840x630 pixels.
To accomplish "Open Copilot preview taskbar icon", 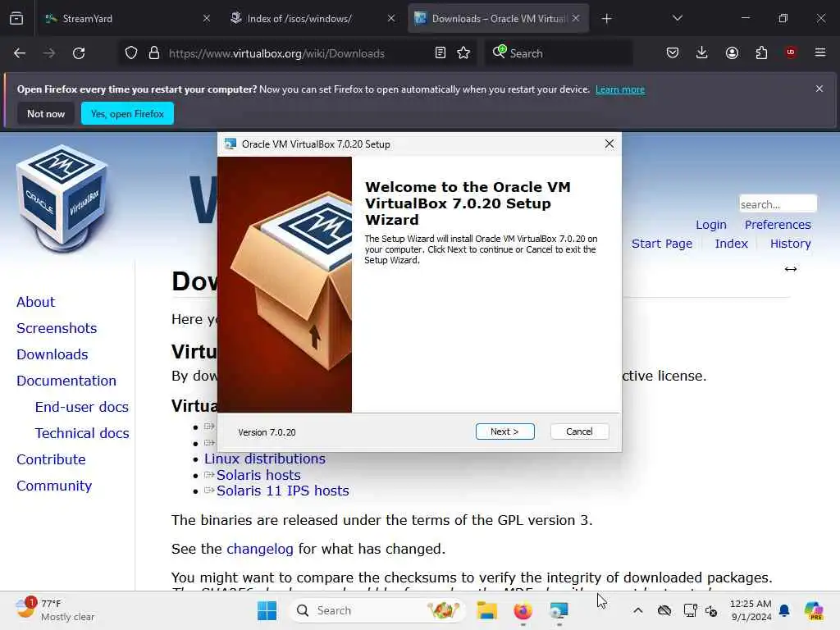I will coord(814,610).
